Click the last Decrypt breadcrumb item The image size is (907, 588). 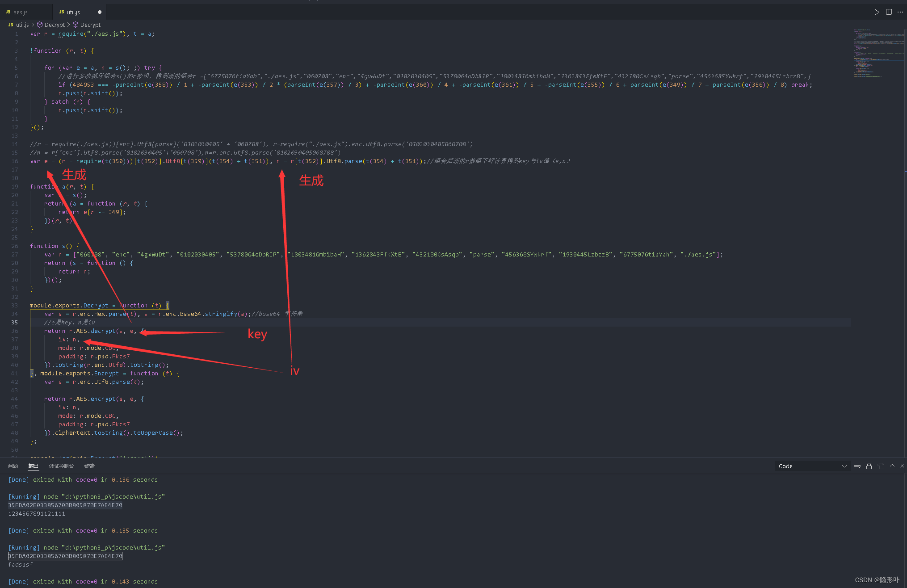click(90, 25)
